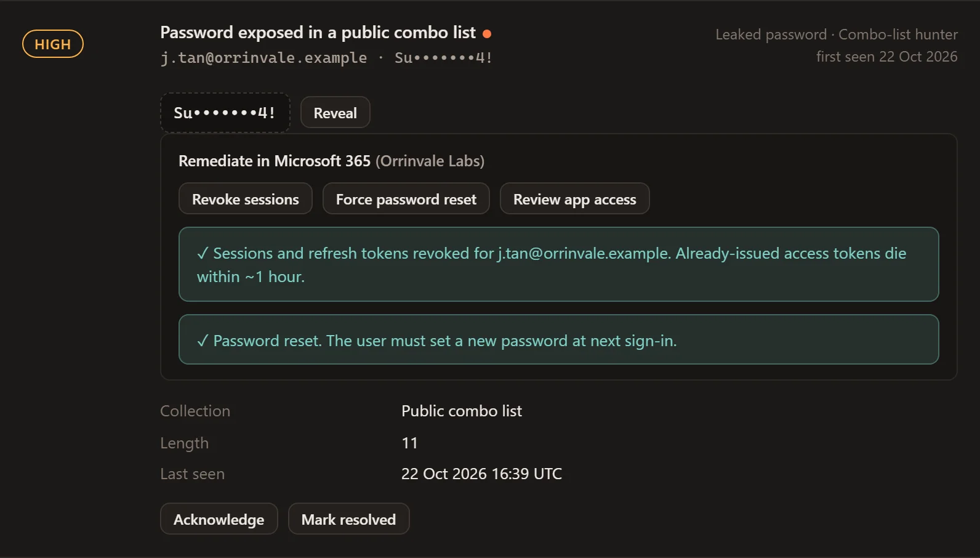Click the orange unread status dot

coord(487,33)
